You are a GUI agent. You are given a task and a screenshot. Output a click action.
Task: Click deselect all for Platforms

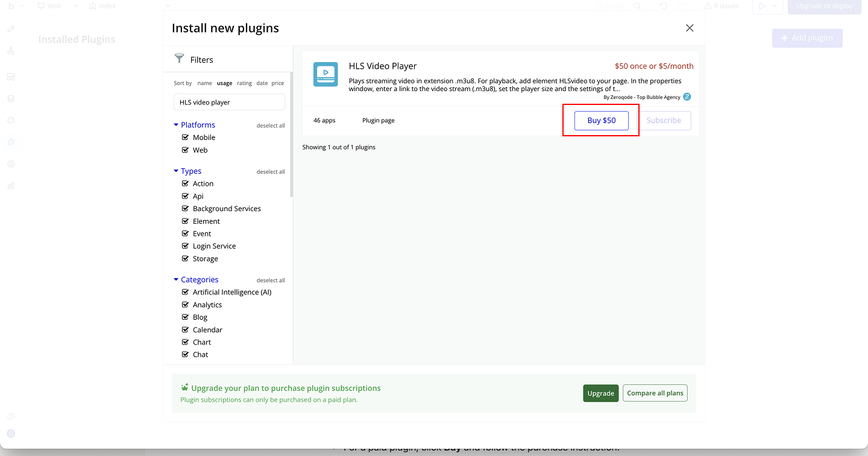[271, 125]
